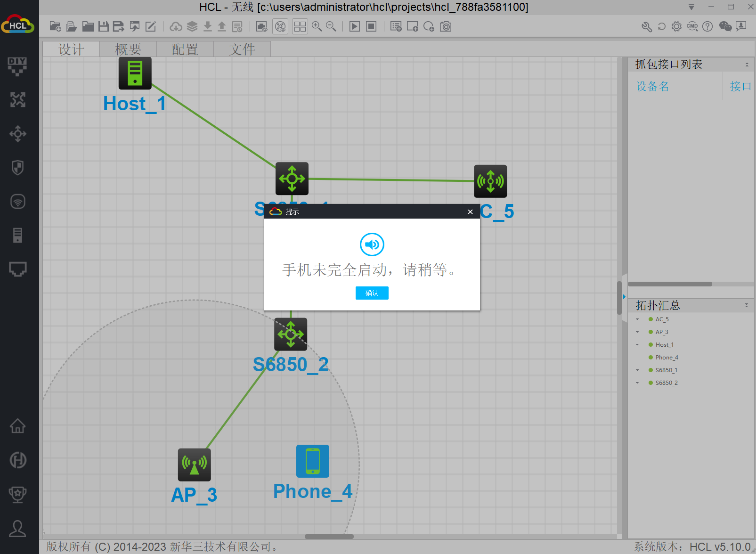Screen dimensions: 756x554
Task: Open the wrench tools icon
Action: click(x=647, y=26)
